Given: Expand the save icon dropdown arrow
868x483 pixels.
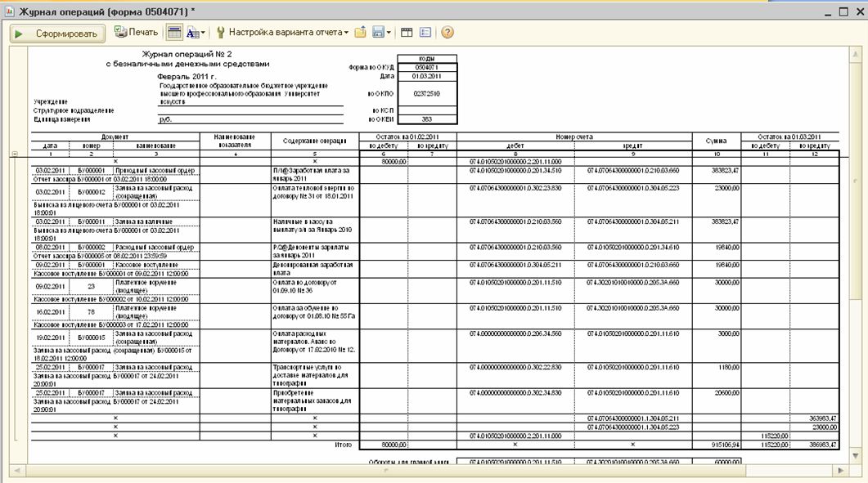Looking at the screenshot, I should click(x=389, y=33).
